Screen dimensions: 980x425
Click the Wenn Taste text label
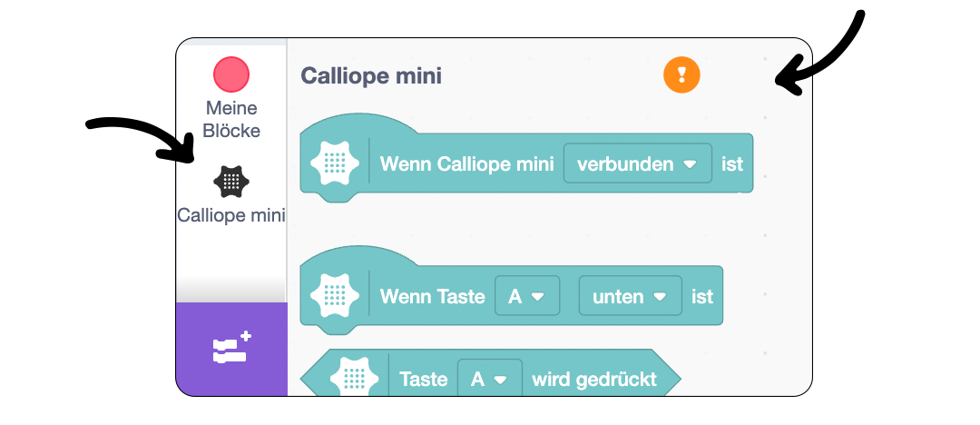(433, 296)
